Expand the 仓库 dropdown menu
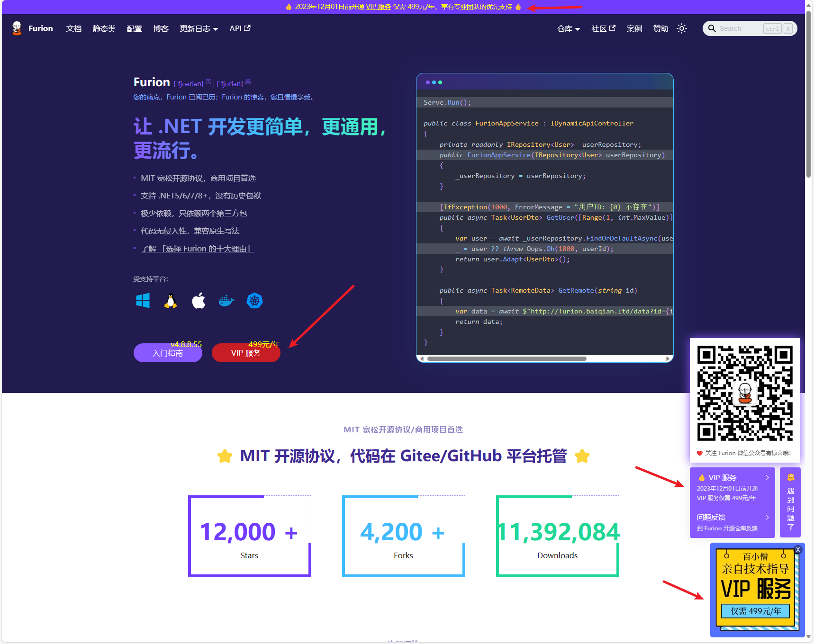814x644 pixels. [569, 28]
